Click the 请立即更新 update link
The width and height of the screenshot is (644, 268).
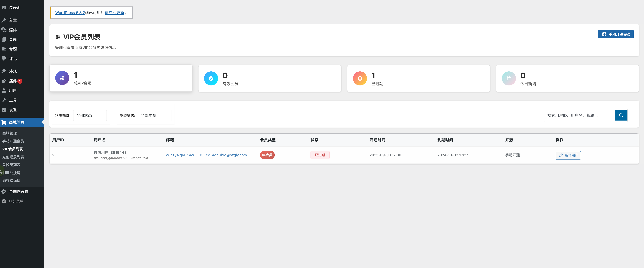pos(114,12)
